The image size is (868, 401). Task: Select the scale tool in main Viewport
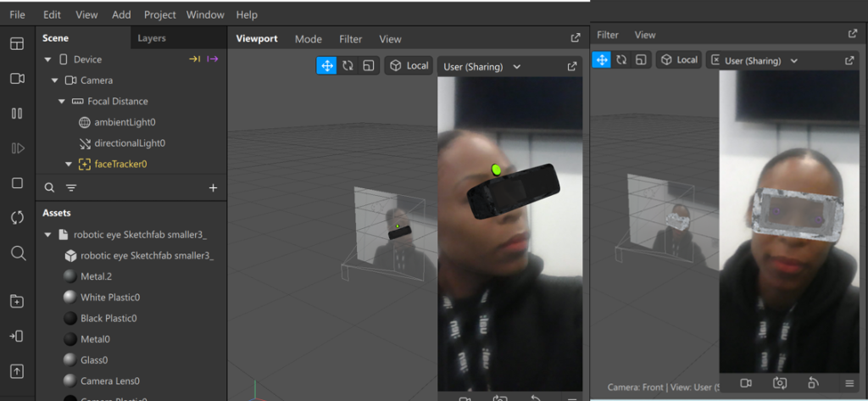pos(368,65)
